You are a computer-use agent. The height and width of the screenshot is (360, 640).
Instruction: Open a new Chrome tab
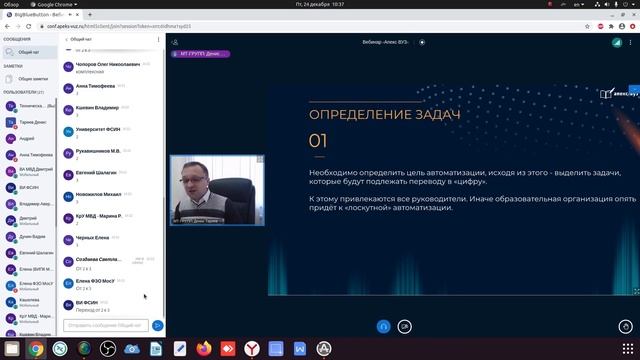coord(90,15)
